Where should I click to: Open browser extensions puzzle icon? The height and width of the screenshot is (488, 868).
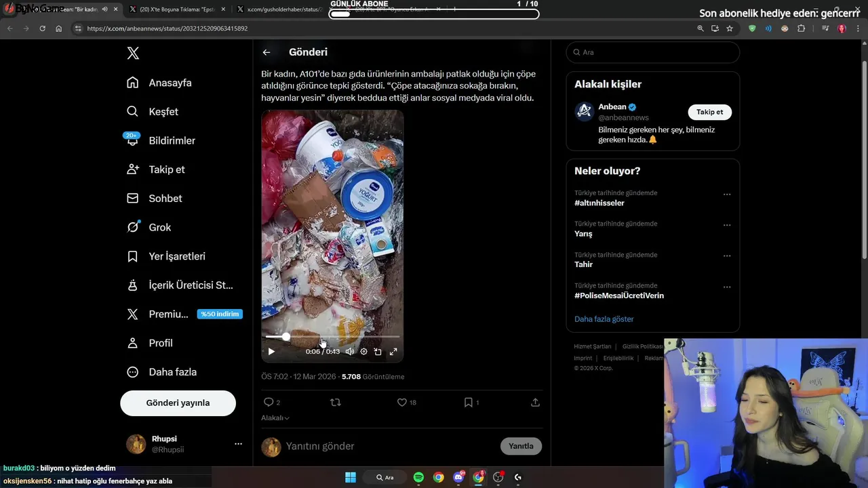tap(802, 28)
